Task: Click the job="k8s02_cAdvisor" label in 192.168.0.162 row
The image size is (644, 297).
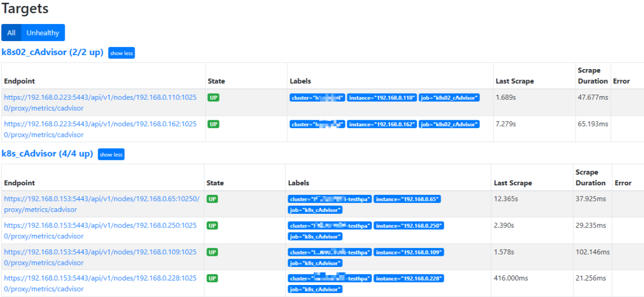Action: (449, 124)
